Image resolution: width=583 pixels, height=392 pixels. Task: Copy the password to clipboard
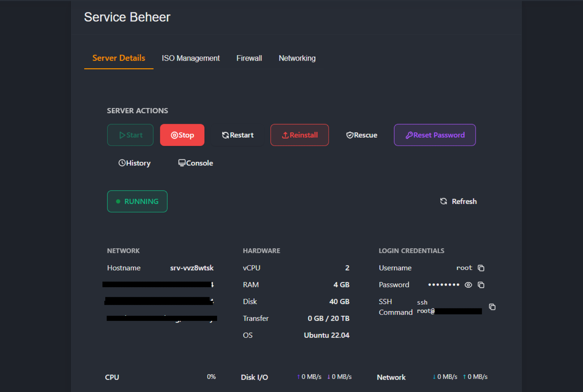(x=481, y=285)
